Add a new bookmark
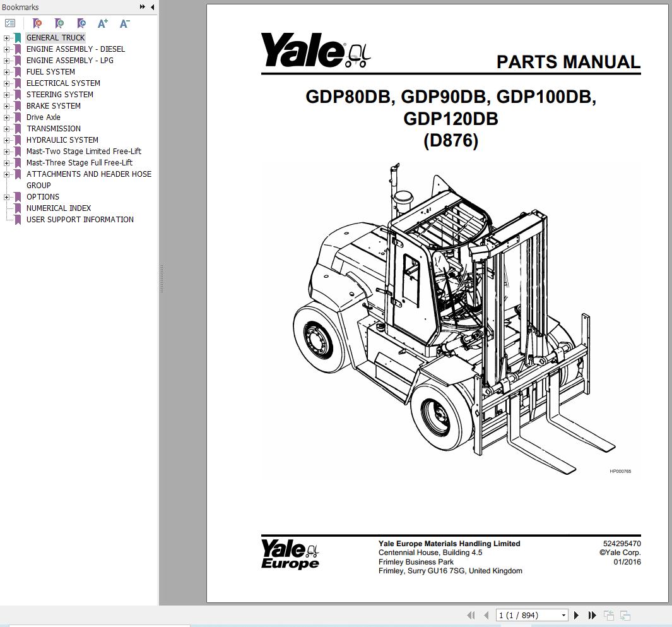Viewport: 672px width, 627px height. point(59,23)
